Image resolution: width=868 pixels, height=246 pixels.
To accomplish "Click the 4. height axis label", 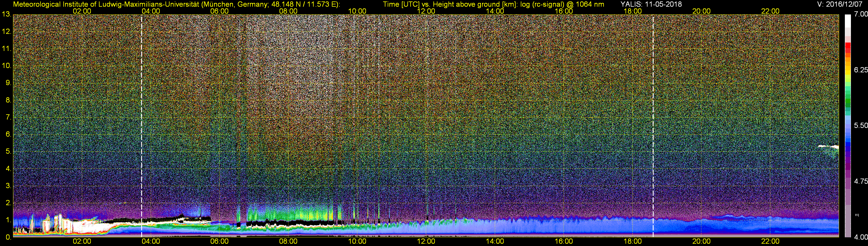I will tap(8, 169).
